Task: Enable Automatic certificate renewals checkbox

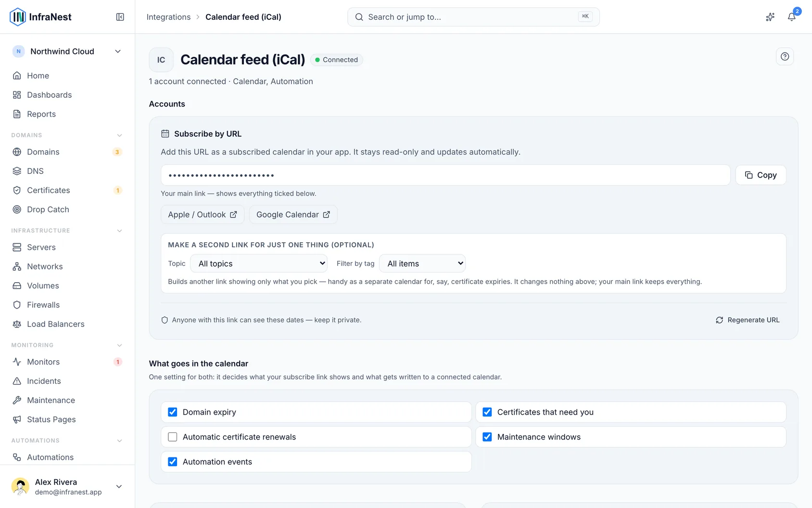Action: click(172, 437)
